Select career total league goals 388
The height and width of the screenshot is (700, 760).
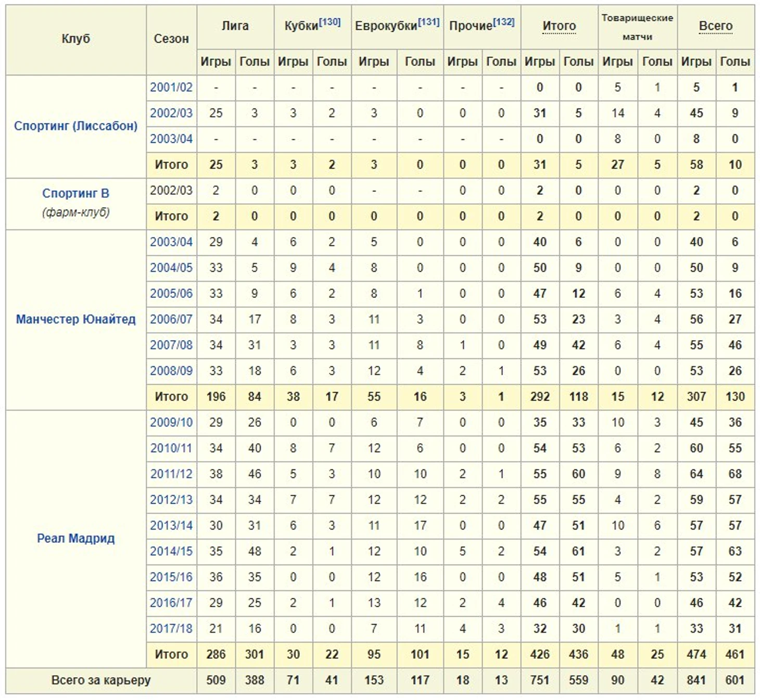[255, 680]
